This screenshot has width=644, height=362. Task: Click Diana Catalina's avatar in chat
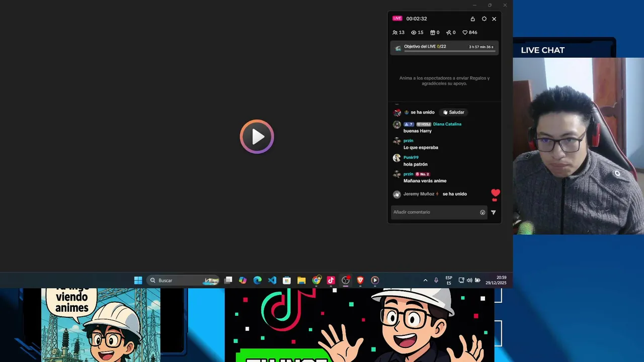tap(397, 125)
